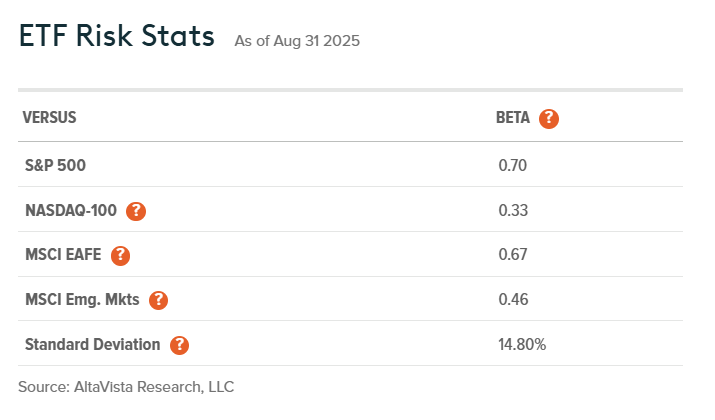Click the MSCI EAFE beta value 0.67
Screen dimensions: 715x420
[x=513, y=255]
